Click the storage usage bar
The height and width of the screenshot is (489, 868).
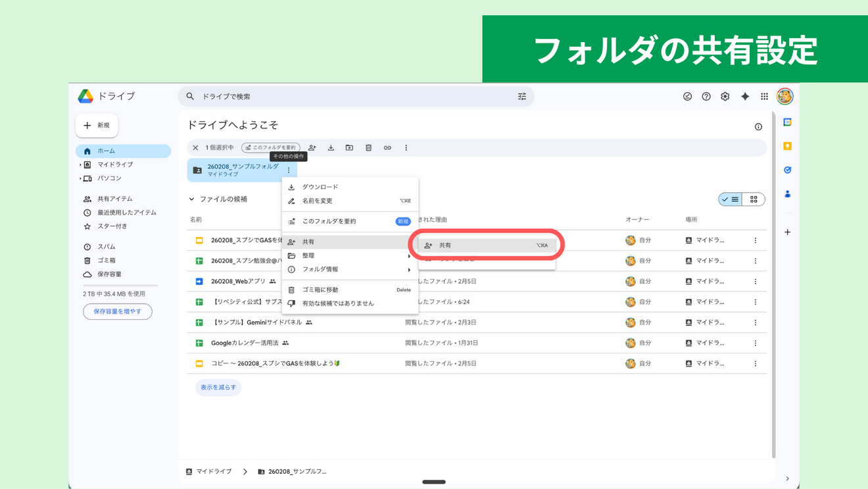pyautogui.click(x=120, y=286)
